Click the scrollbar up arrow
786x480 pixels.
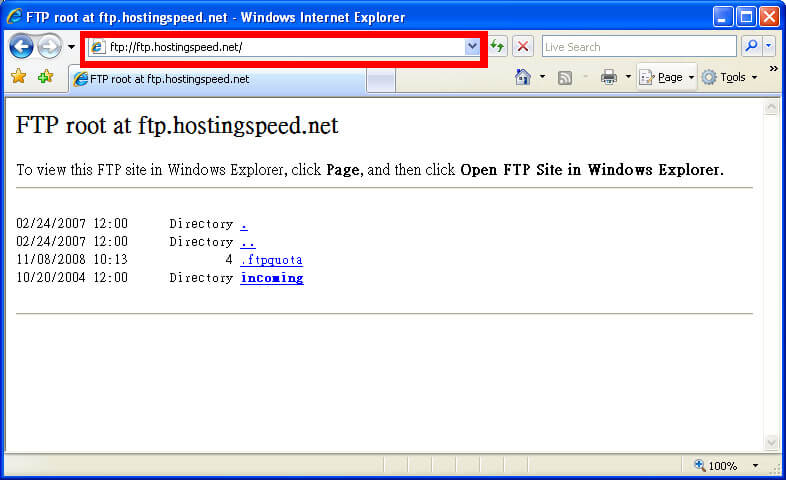(771, 107)
